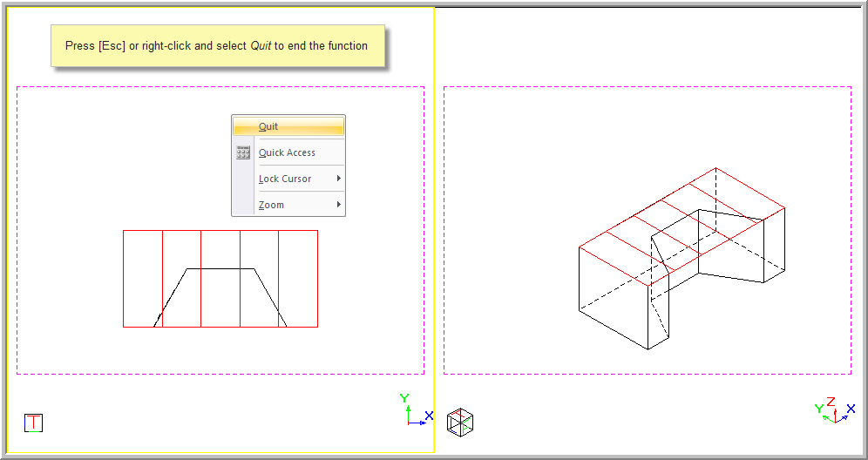
Task: Click the yellow Esc hint tooltip
Action: point(217,46)
